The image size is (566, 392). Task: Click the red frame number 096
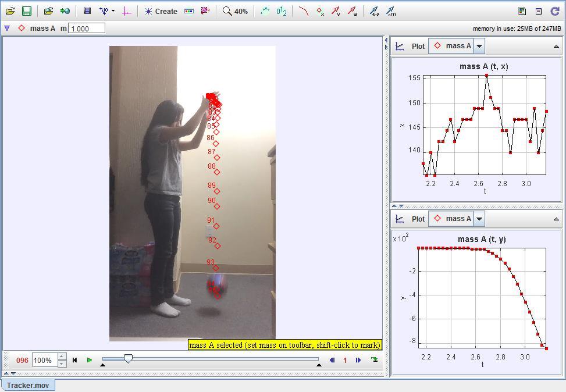pyautogui.click(x=22, y=360)
